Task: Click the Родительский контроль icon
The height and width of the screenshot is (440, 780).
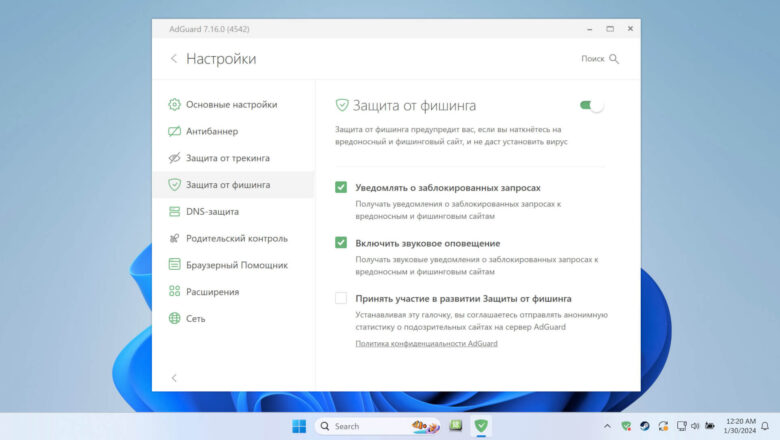Action: coord(174,238)
